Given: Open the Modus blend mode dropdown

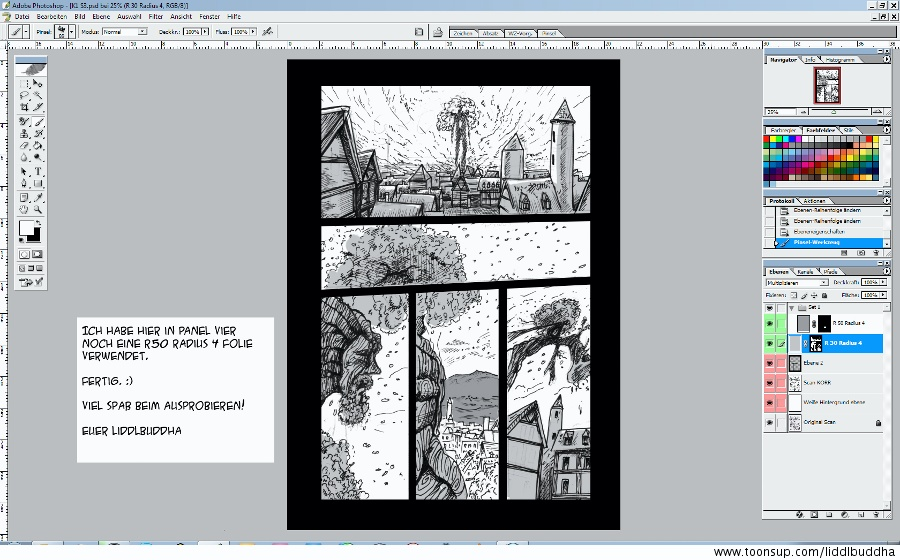Looking at the screenshot, I should click(x=127, y=32).
